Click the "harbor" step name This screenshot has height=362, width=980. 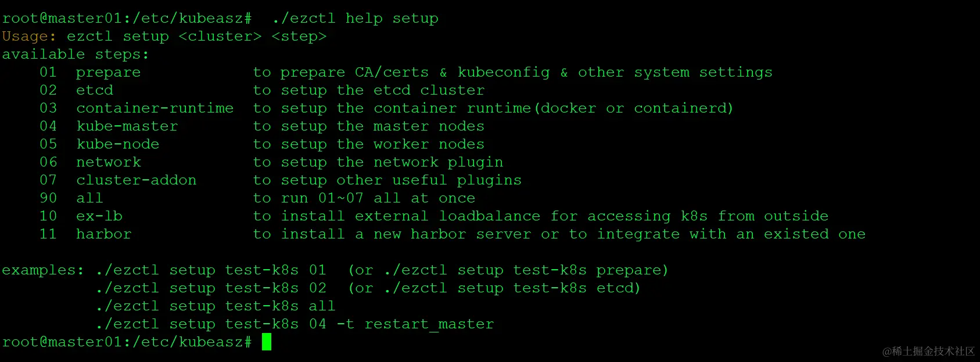tap(103, 234)
